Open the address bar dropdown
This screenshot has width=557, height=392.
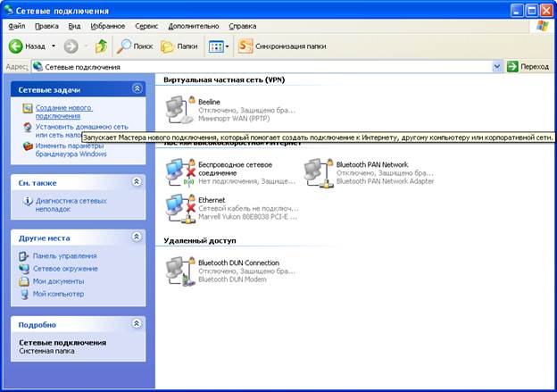pyautogui.click(x=496, y=66)
